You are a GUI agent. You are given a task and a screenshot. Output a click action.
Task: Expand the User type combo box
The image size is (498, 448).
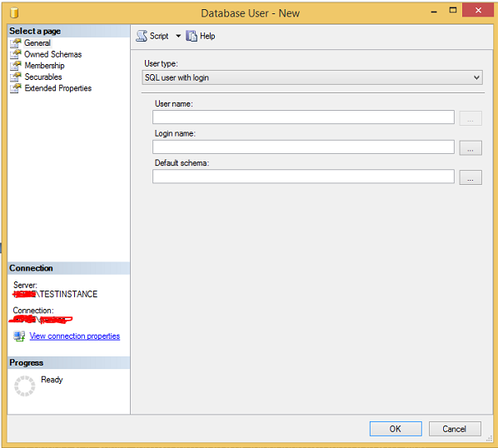pos(312,77)
